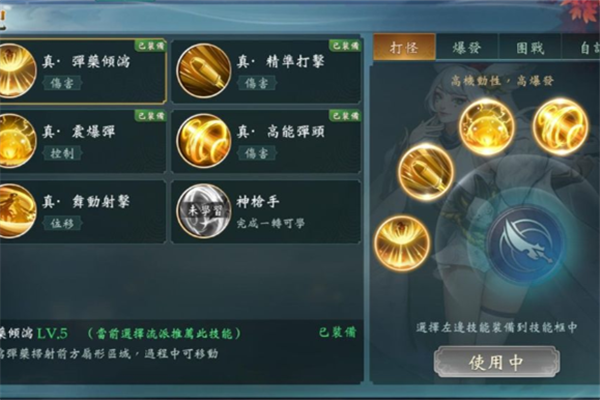Click the 使用中 button

coord(496,362)
